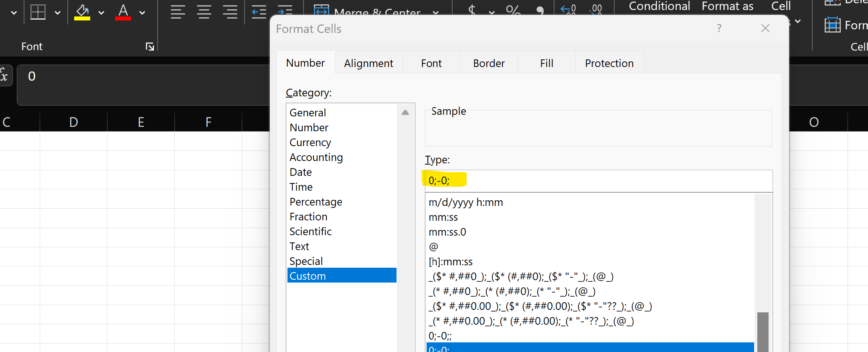Choose the mm:ss.0 format code
Viewport: 868px width, 352px height.
590,232
